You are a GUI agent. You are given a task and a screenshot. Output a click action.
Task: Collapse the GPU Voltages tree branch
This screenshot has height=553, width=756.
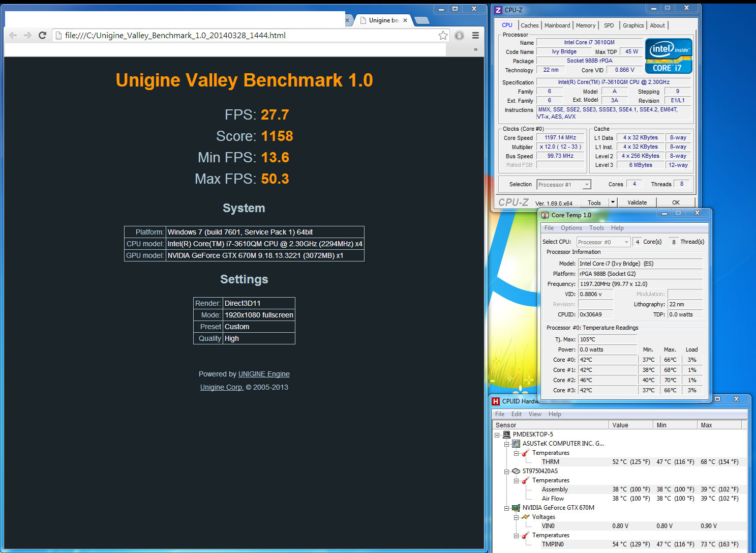point(516,517)
